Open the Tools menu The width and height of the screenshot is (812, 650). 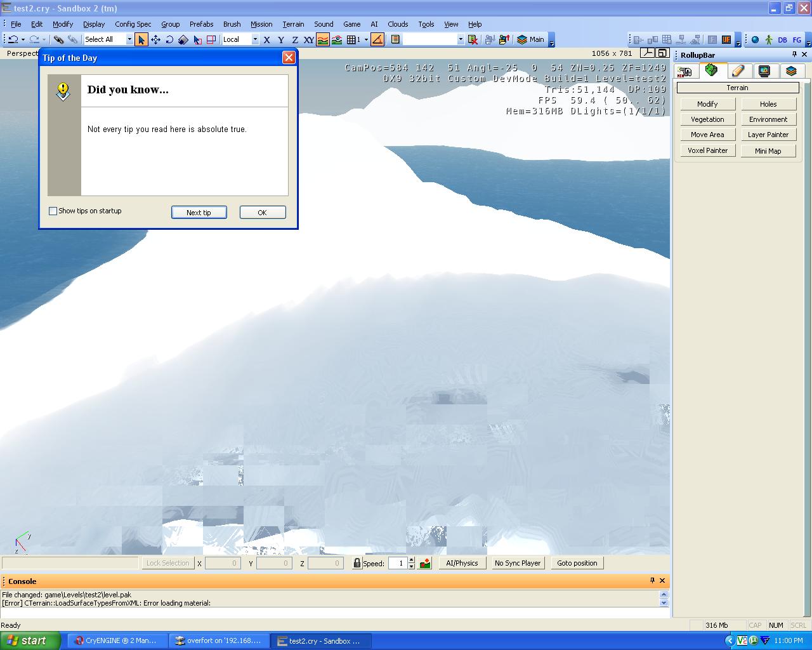coord(426,24)
